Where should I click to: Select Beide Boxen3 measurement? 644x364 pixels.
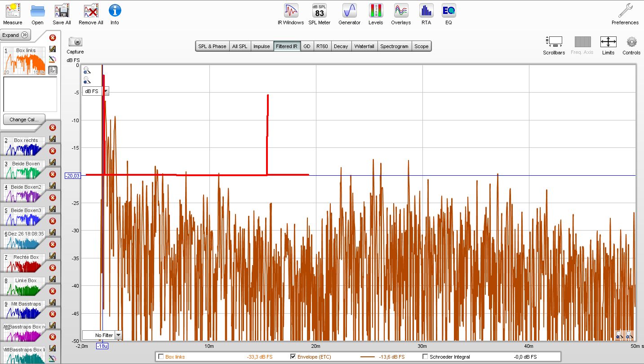point(23,216)
